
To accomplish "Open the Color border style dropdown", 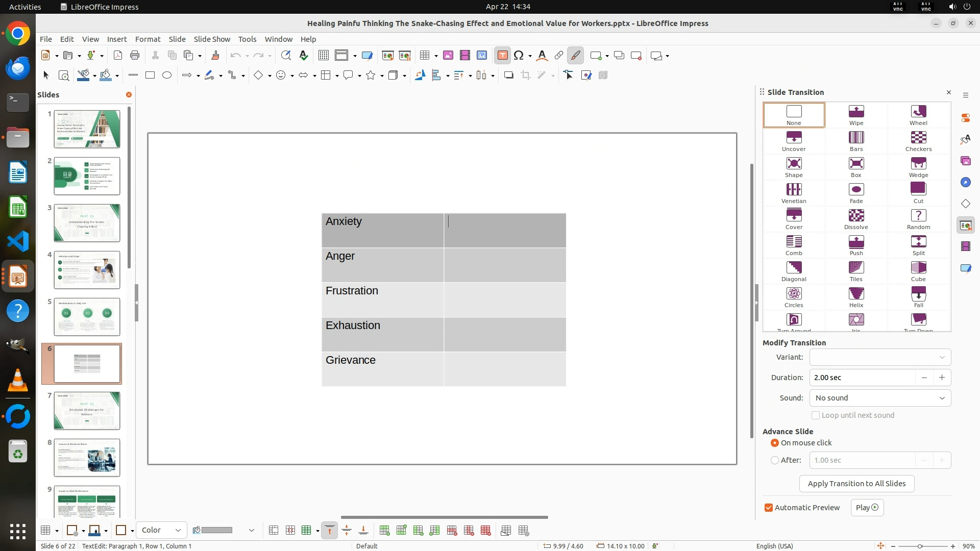I will click(161, 530).
